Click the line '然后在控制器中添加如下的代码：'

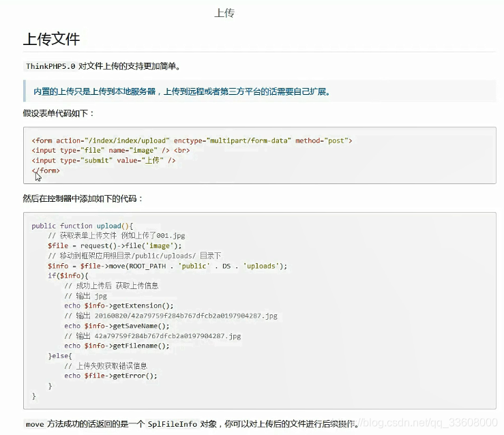83,198
